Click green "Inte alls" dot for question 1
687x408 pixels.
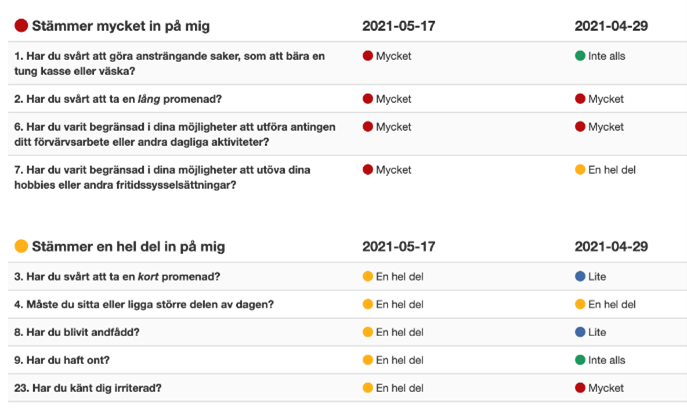point(580,56)
